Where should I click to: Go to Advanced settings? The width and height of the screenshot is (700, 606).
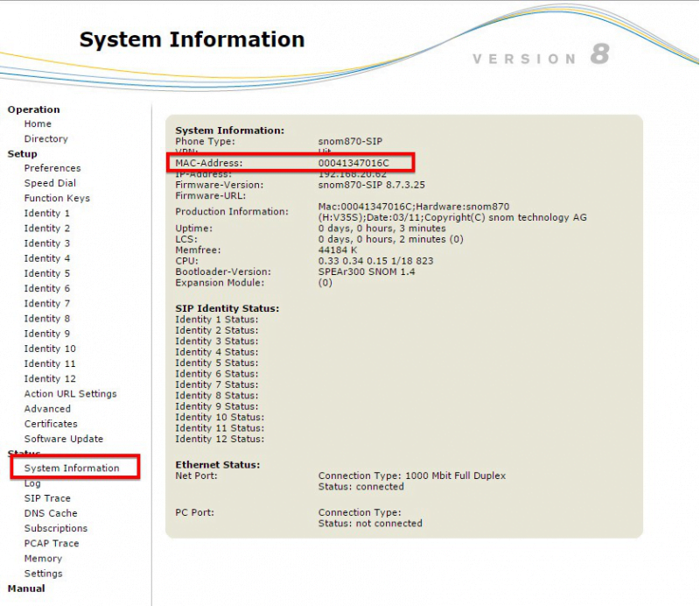point(47,409)
